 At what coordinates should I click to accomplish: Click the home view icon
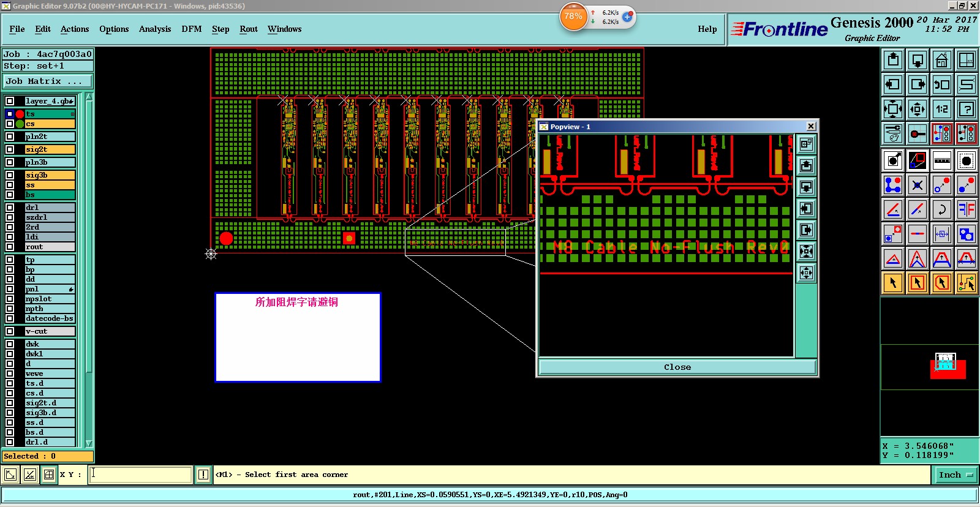(942, 60)
